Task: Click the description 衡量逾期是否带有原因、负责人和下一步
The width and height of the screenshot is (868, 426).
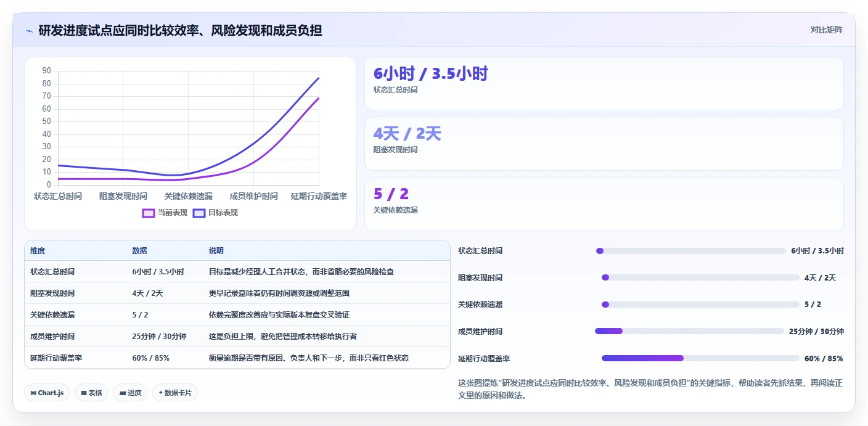Action: pos(276,358)
